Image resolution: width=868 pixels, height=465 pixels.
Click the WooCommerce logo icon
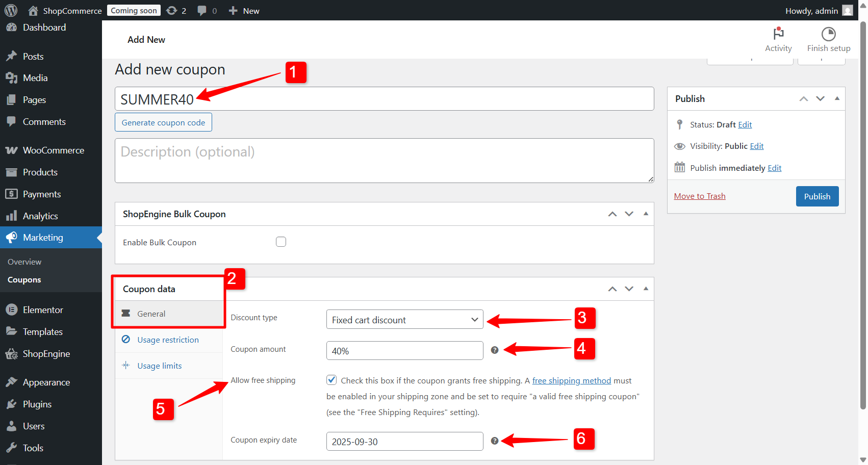[x=11, y=150]
